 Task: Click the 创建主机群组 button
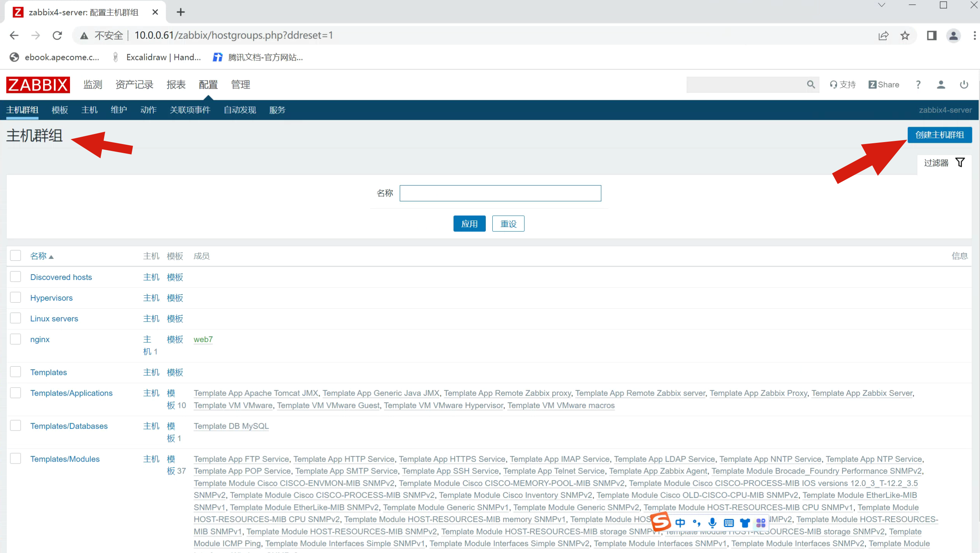pos(939,135)
